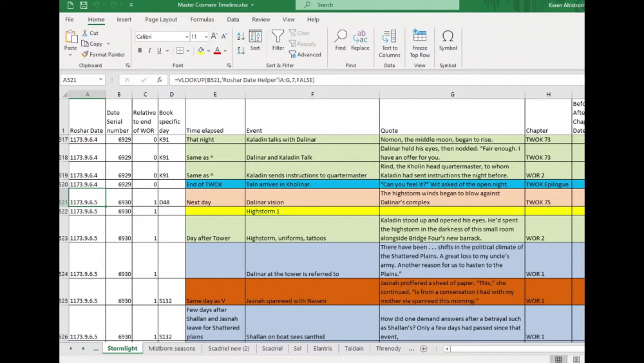Switch to Page Layout view in status bar
The width and height of the screenshot is (644, 363).
pos(576,359)
